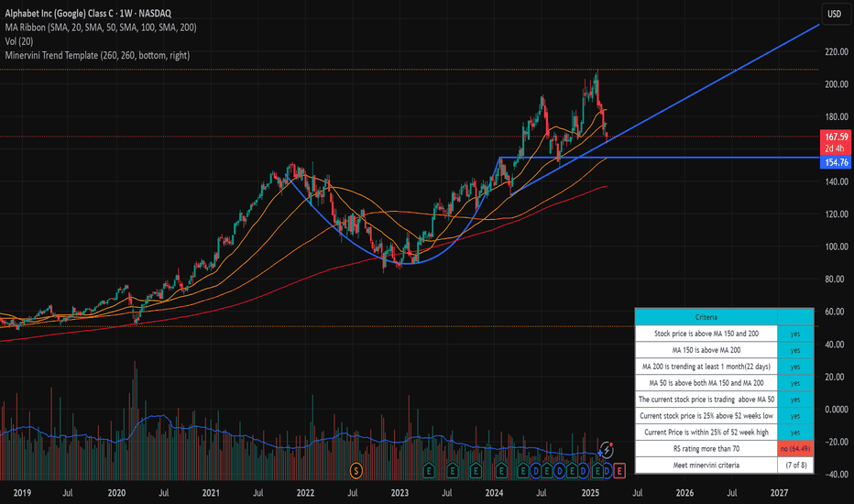The width and height of the screenshot is (854, 504).
Task: Click 'Meet minervini criteria' row
Action: [x=706, y=465]
